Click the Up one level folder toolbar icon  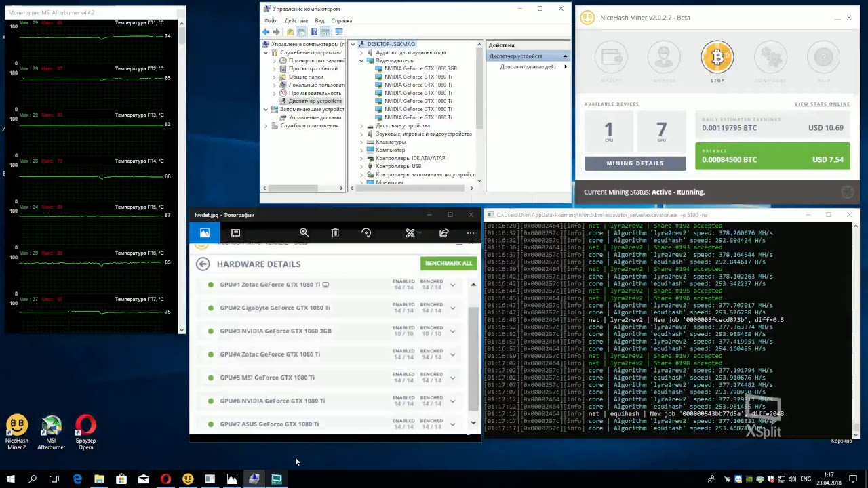pos(290,32)
